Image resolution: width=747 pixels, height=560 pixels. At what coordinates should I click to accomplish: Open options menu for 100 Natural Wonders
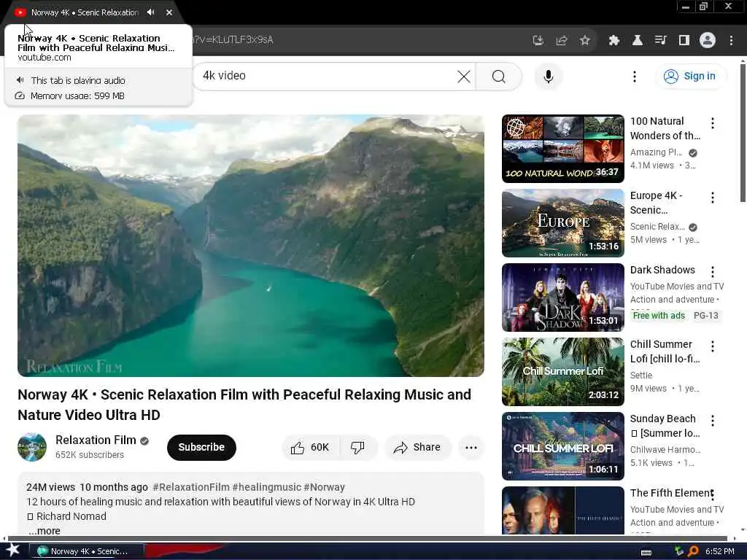pos(713,123)
